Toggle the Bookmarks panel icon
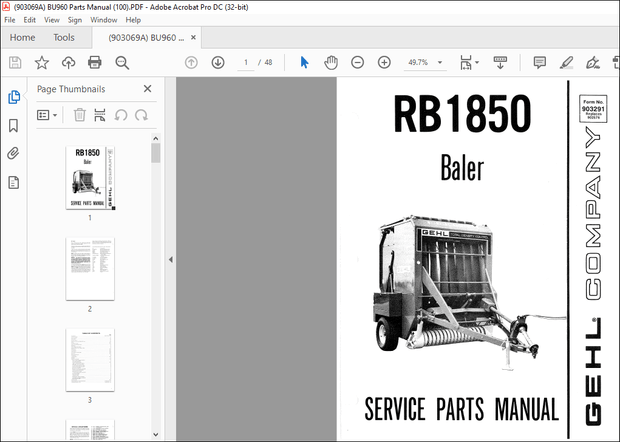Viewport: 620px width, 442px height. [14, 125]
